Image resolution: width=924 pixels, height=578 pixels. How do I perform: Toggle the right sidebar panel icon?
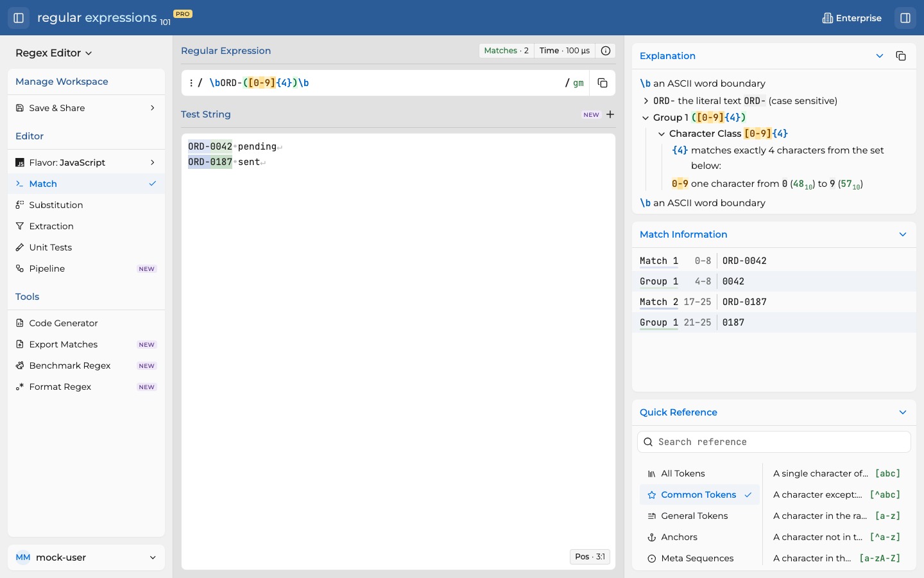click(905, 18)
